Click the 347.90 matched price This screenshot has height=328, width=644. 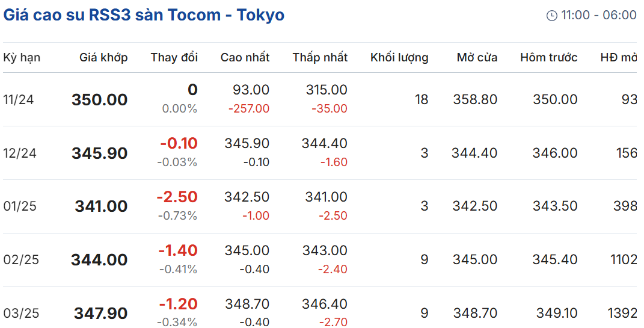(100, 314)
